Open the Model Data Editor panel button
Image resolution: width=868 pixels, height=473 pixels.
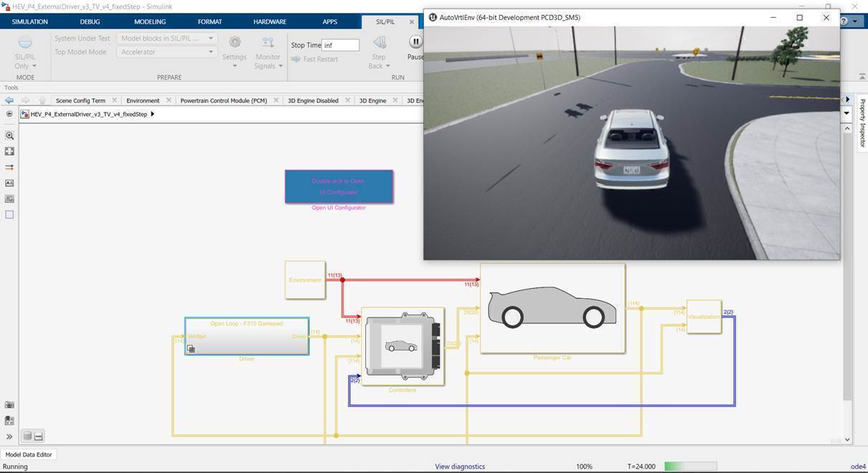(x=29, y=454)
